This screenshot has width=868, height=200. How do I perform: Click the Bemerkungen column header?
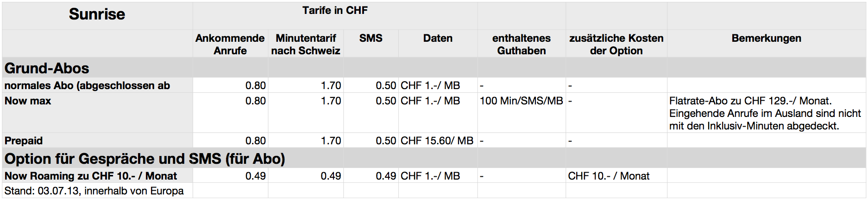[766, 39]
